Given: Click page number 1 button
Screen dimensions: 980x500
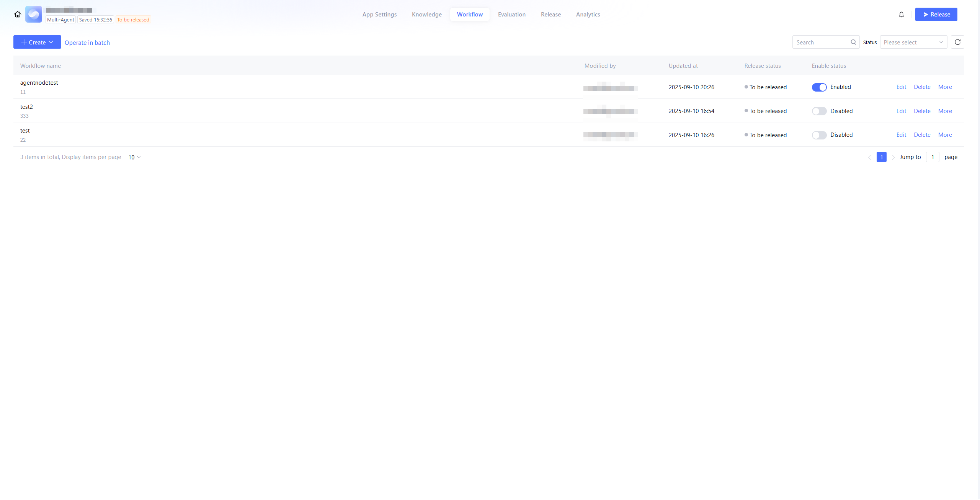Looking at the screenshot, I should click(x=881, y=157).
